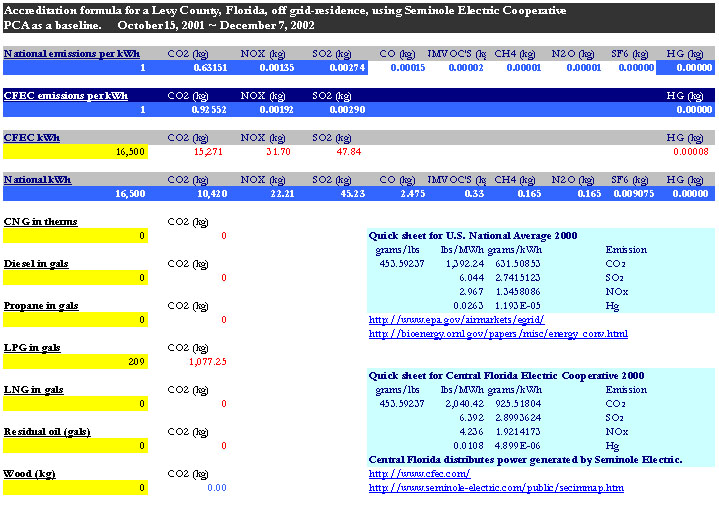Select national SO2 value 0.00274
The image size is (719, 515).
[x=347, y=68]
